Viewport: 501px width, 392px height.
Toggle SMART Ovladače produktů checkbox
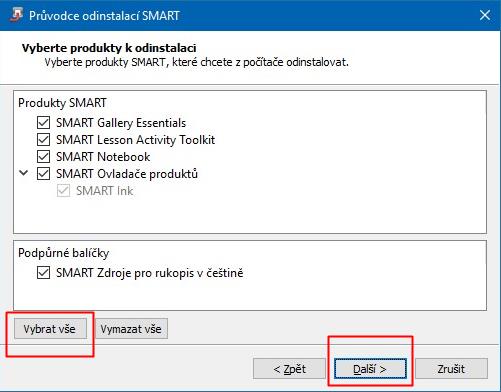[x=43, y=174]
